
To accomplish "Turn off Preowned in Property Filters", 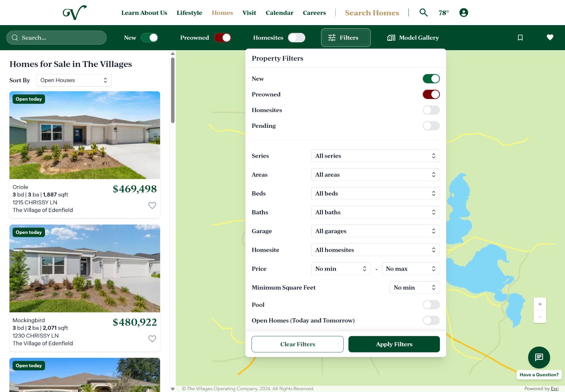I will (431, 94).
